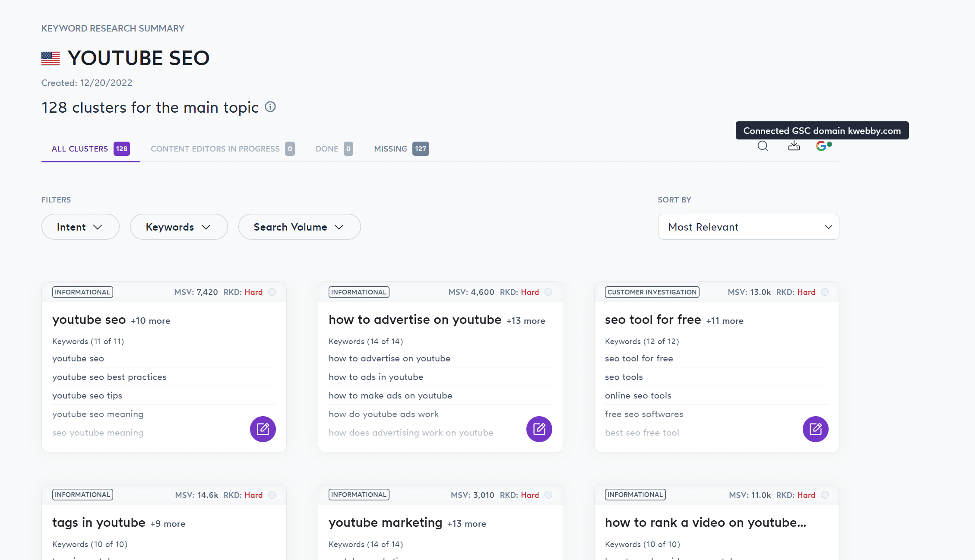Click the Keyword Research Summary breadcrumb
The height and width of the screenshot is (560, 975).
(x=113, y=28)
